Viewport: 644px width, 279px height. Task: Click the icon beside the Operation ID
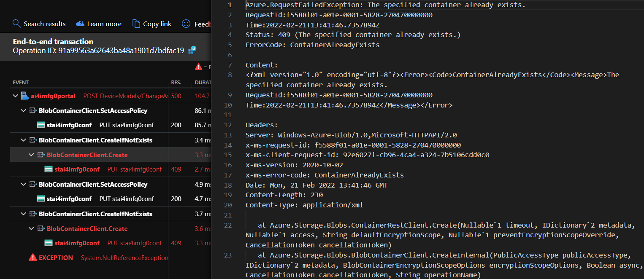192,50
